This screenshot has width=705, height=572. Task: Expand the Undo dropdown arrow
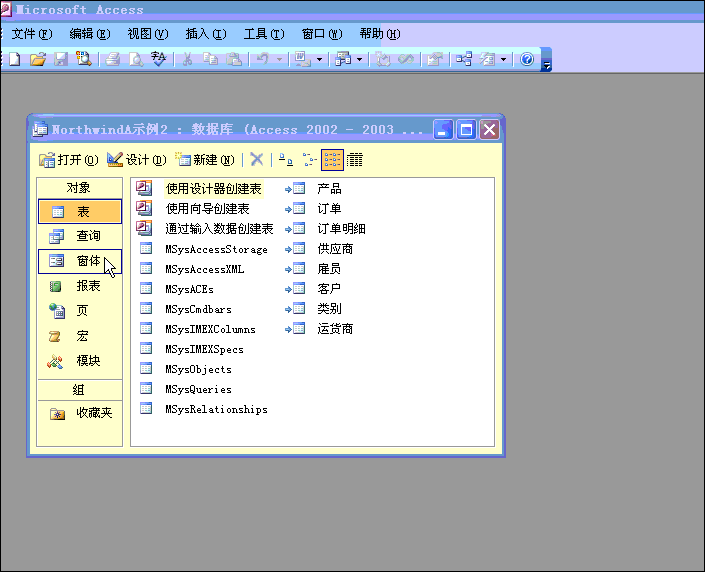[279, 59]
